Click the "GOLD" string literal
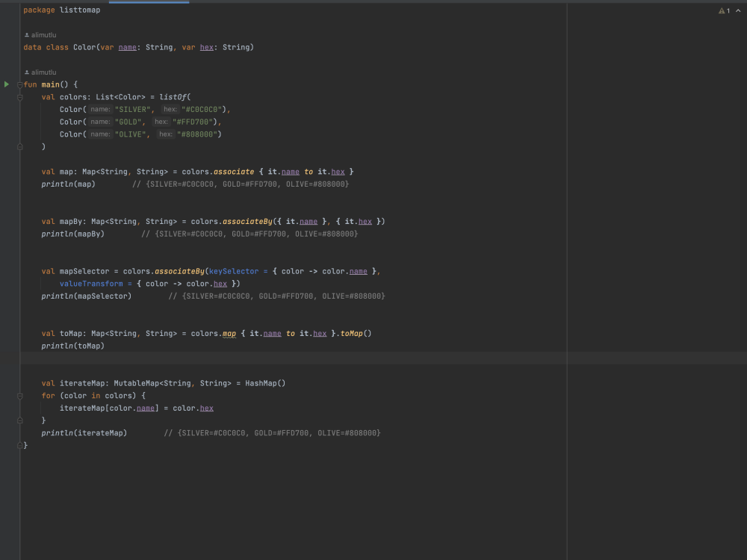Image resolution: width=747 pixels, height=560 pixels. 128,122
